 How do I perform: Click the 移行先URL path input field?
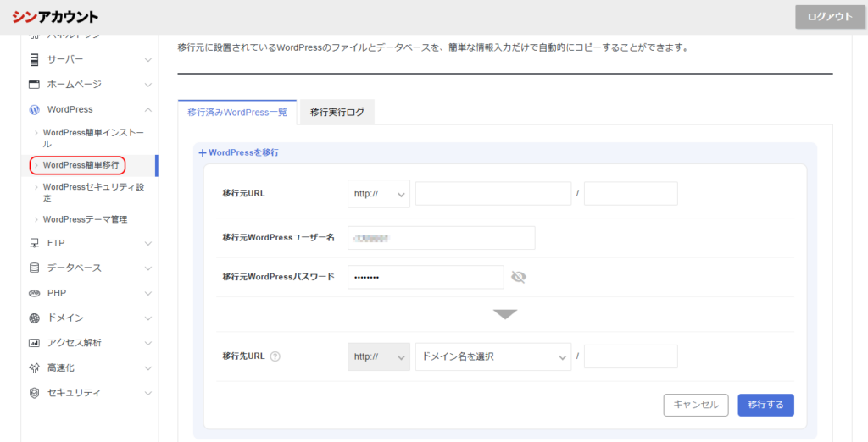pyautogui.click(x=631, y=356)
